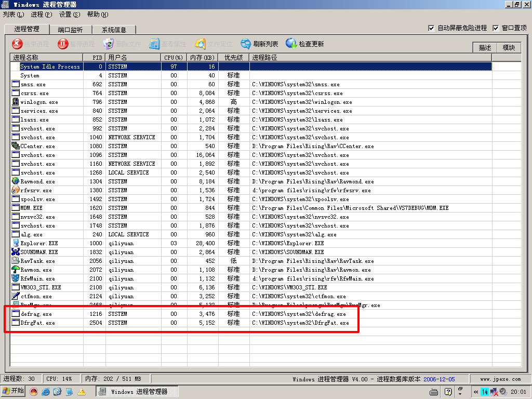Click the help question mark tray icon
The width and height of the screenshot is (532, 399).
(448, 392)
